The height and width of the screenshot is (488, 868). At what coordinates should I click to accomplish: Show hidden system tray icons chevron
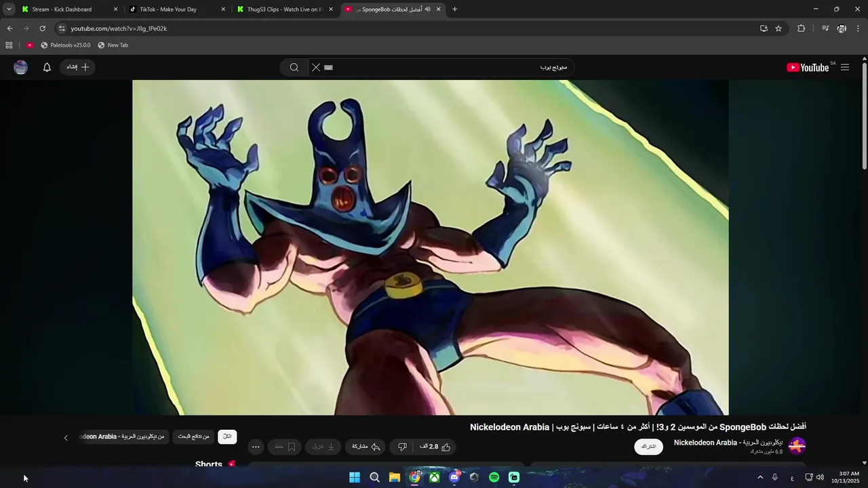pos(760,477)
